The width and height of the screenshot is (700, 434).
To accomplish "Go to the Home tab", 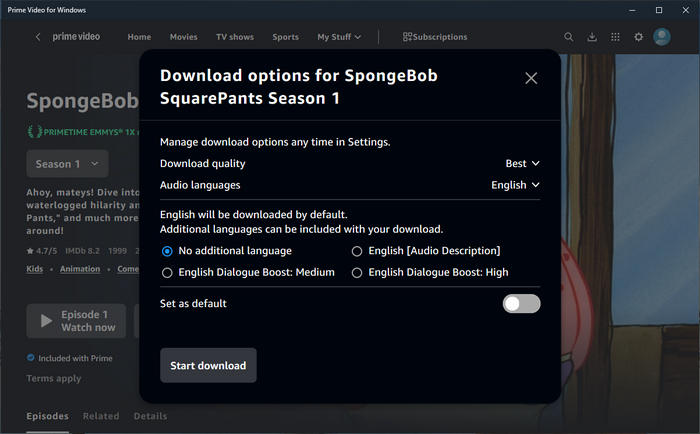I will (x=139, y=37).
